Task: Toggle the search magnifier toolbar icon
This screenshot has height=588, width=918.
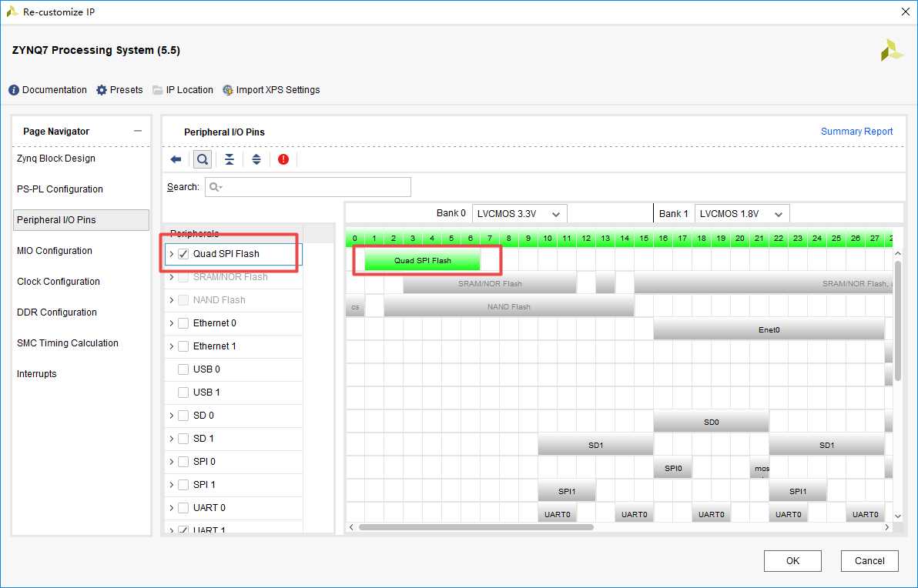Action: [203, 159]
